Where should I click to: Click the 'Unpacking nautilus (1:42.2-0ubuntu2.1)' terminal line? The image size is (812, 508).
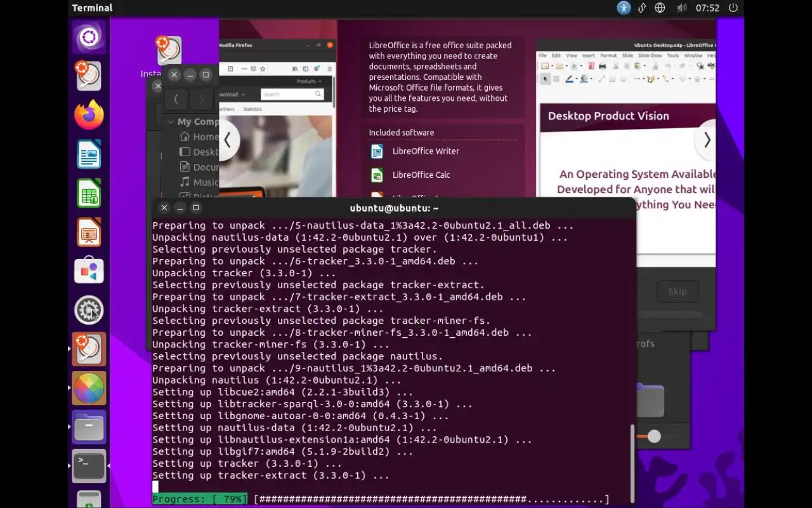277,380
